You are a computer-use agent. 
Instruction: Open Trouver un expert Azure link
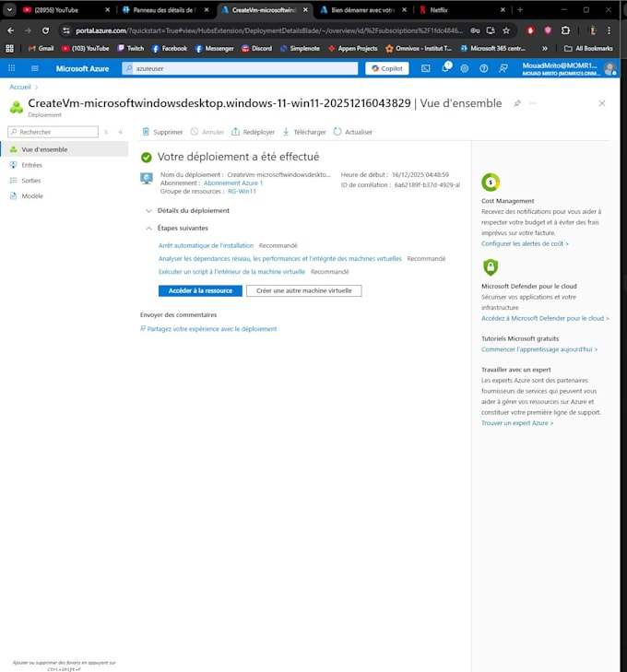point(517,423)
